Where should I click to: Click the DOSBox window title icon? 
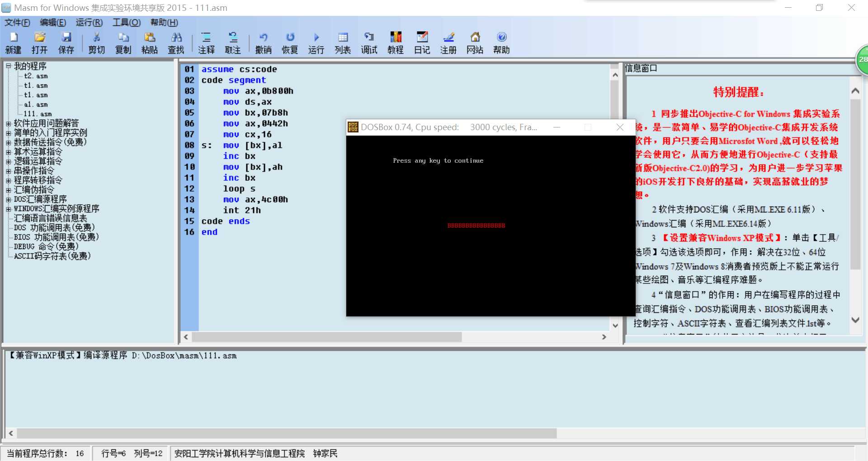click(353, 127)
